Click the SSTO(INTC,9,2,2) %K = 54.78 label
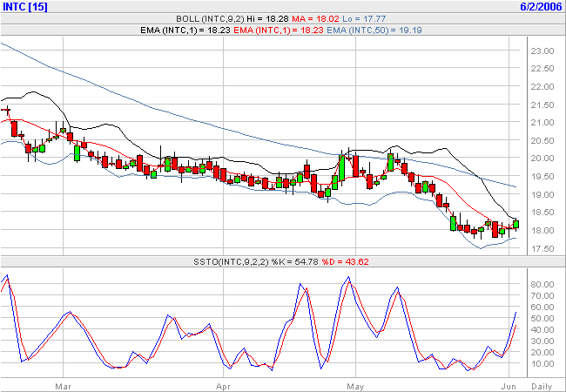The height and width of the screenshot is (392, 566). 256,261
